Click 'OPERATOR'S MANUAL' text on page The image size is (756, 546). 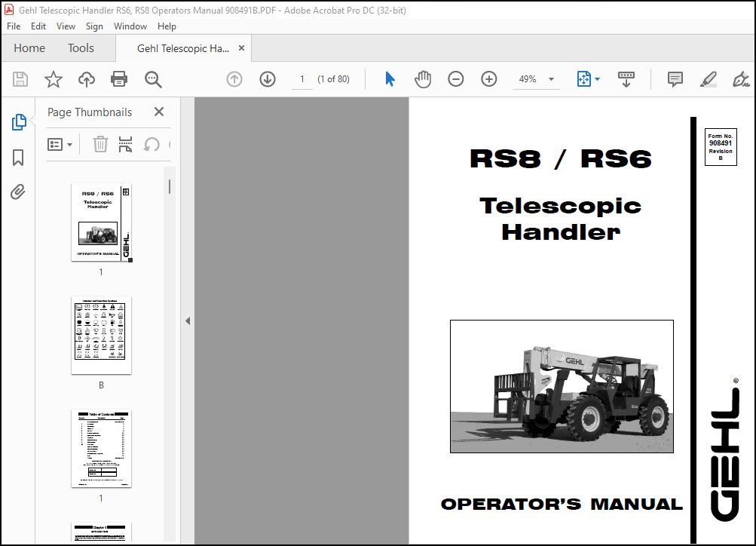[x=562, y=504]
